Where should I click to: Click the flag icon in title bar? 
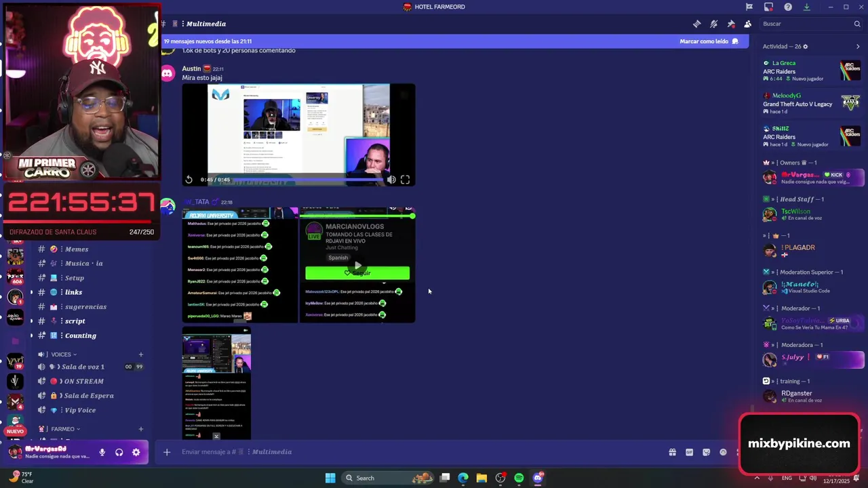(x=749, y=7)
